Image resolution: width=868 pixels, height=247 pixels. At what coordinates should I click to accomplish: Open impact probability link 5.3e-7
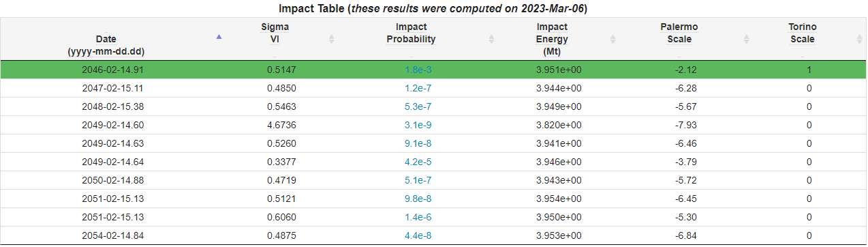tap(418, 106)
